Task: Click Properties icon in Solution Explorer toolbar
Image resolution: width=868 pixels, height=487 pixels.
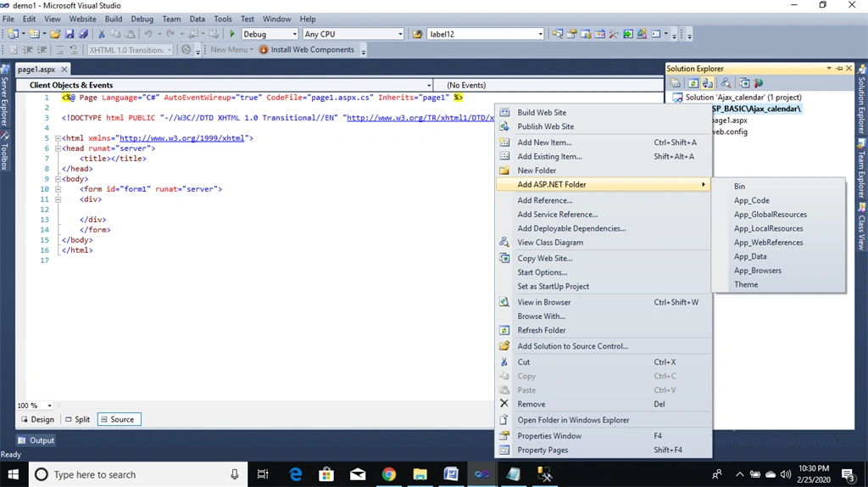Action: [676, 83]
